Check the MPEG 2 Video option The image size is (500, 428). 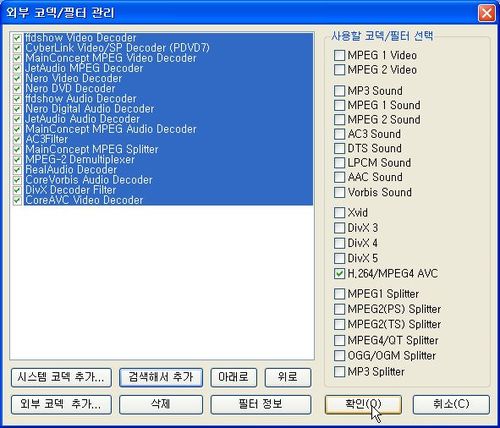pyautogui.click(x=339, y=70)
